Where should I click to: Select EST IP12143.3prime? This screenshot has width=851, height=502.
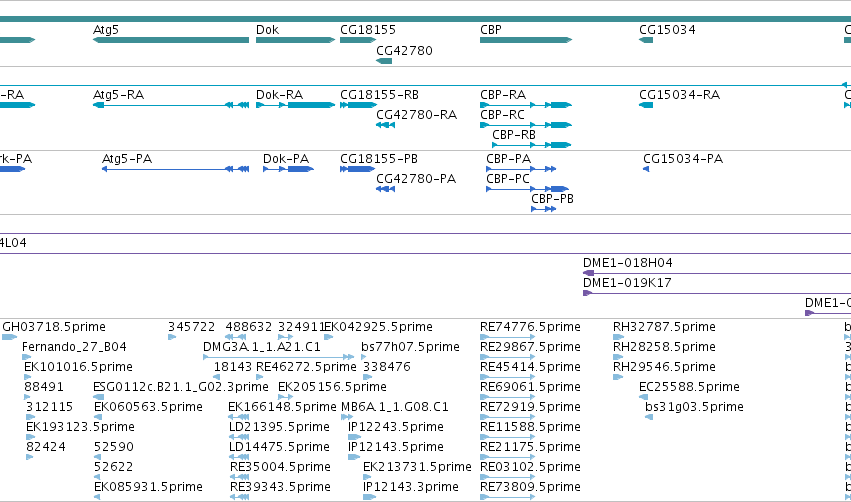click(x=370, y=498)
